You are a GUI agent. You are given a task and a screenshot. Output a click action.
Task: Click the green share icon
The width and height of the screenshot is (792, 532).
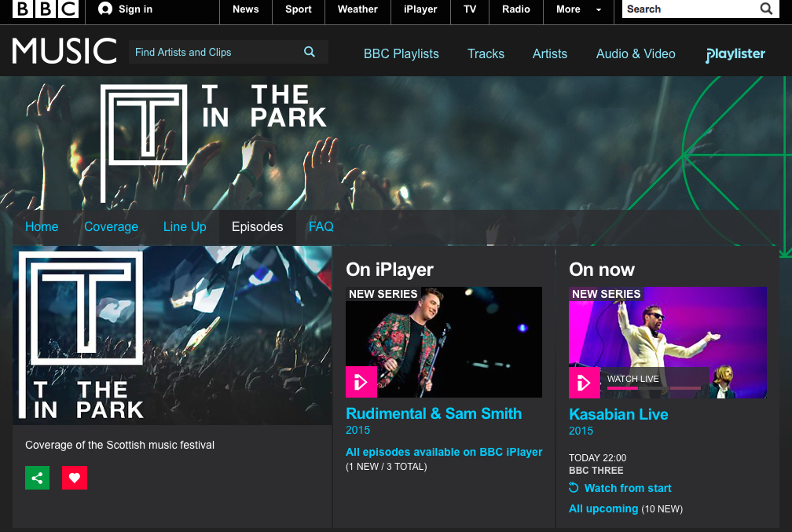pos(38,478)
